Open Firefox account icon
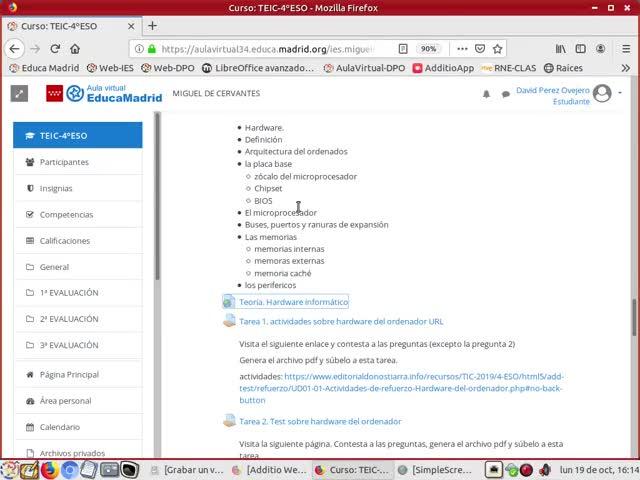The image size is (640, 480). tap(600, 49)
